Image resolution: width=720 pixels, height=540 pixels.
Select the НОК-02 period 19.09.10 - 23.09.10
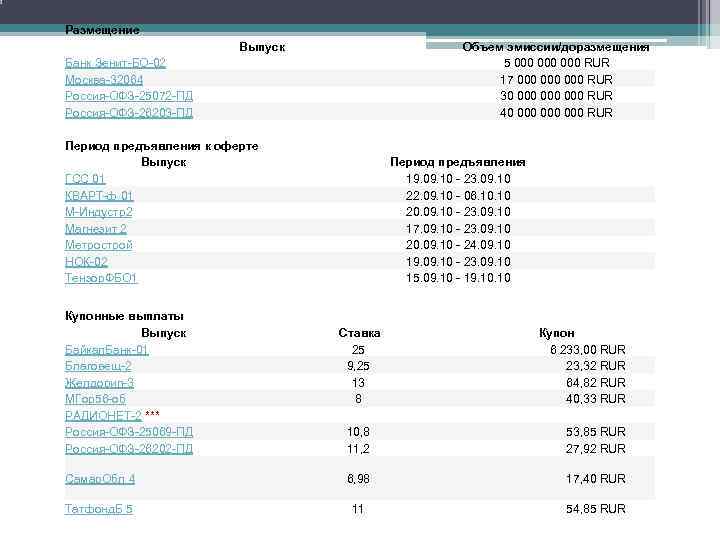[x=458, y=262]
